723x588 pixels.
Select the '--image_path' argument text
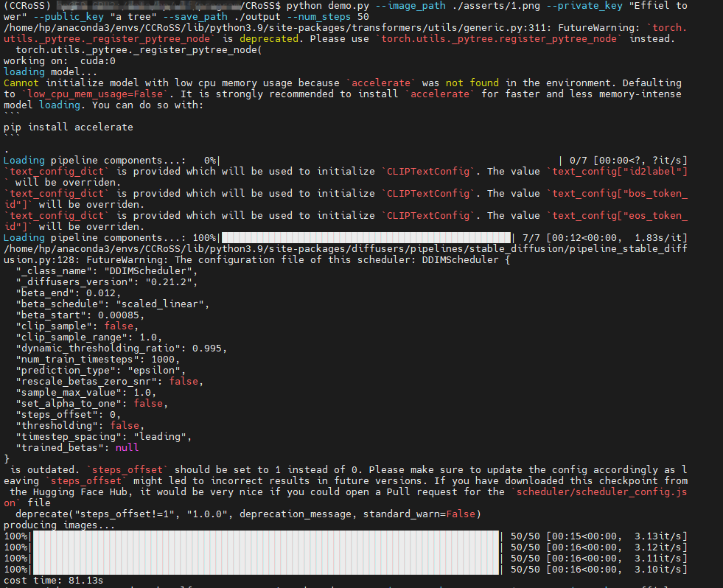point(410,6)
